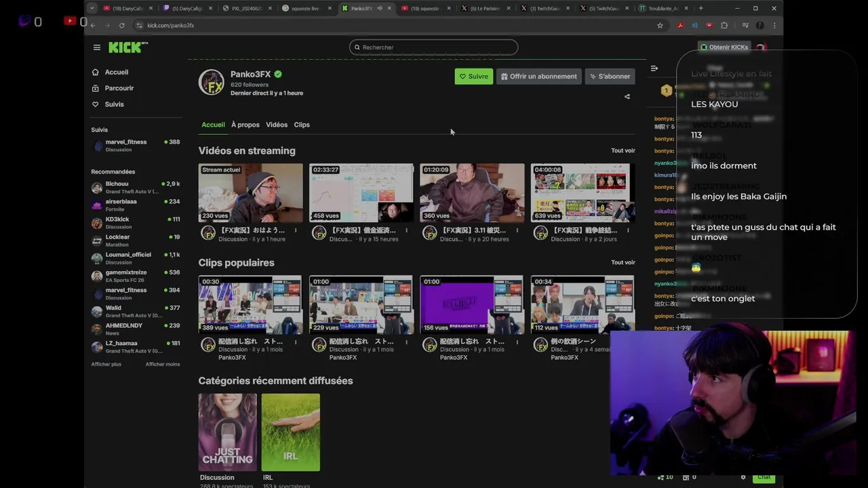Collapse the list with Afficher moins
This screenshot has width=868, height=488.
pos(163,364)
